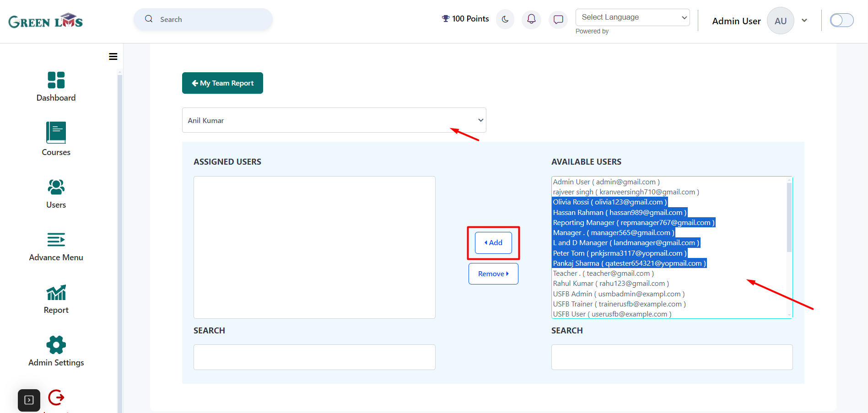Click the search magnifier icon
This screenshot has height=413, width=868.
(x=149, y=19)
